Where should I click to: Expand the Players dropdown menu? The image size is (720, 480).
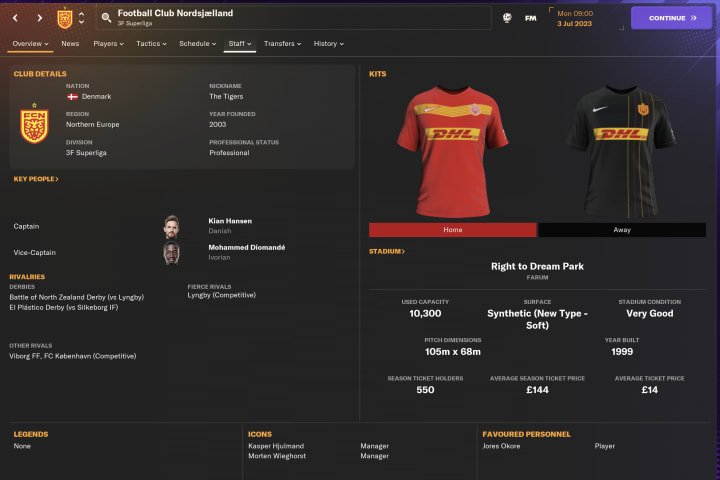coord(108,44)
